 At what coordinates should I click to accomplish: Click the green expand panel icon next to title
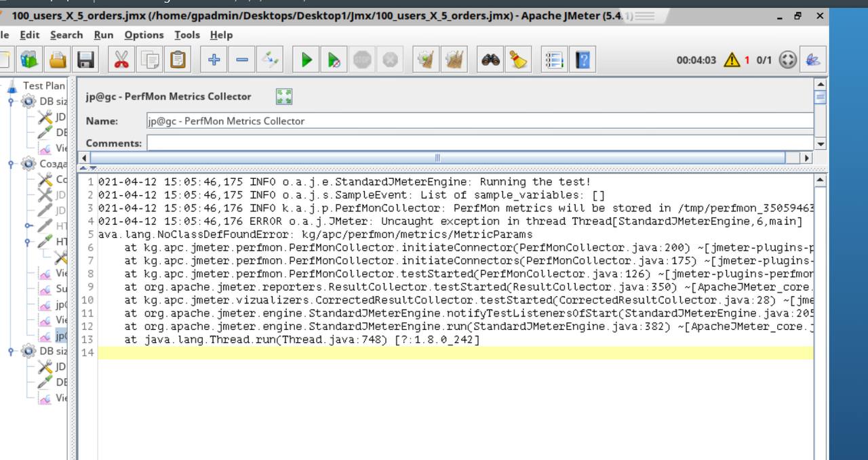[284, 97]
